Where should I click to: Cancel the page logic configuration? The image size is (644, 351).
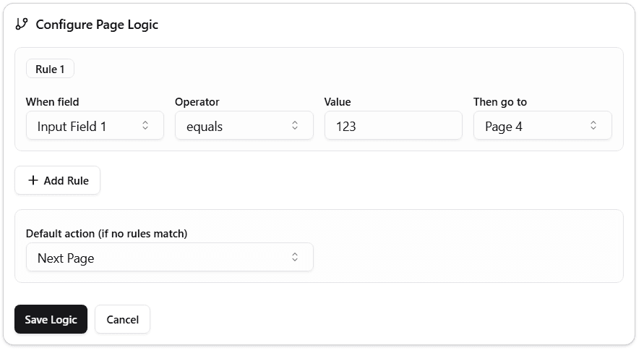[122, 319]
